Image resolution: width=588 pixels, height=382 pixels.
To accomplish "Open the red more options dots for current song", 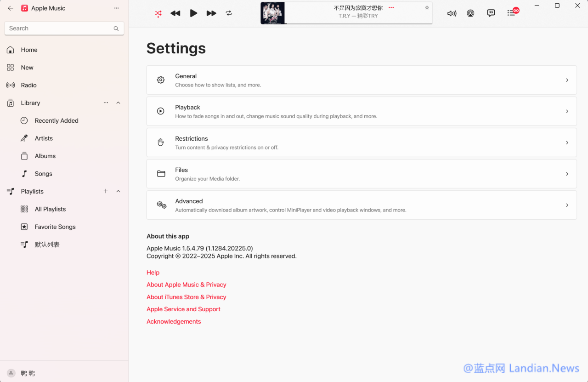I will [391, 8].
